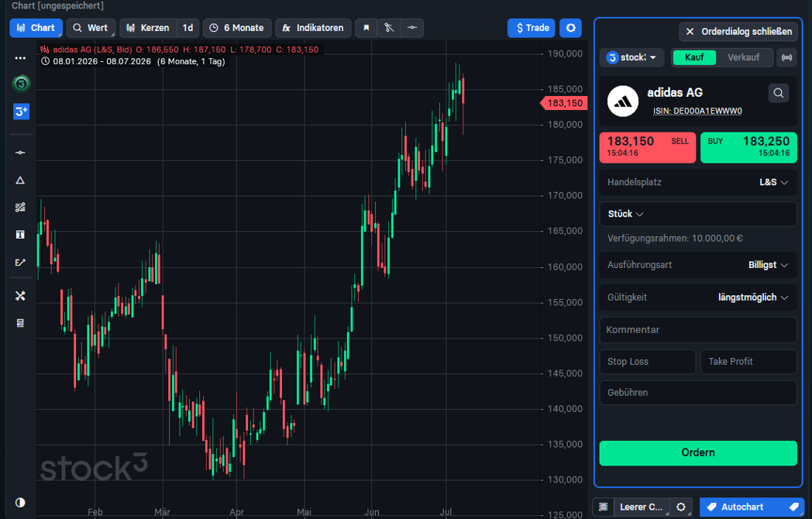
Task: Click the 190,000 price axis label
Action: 565,54
